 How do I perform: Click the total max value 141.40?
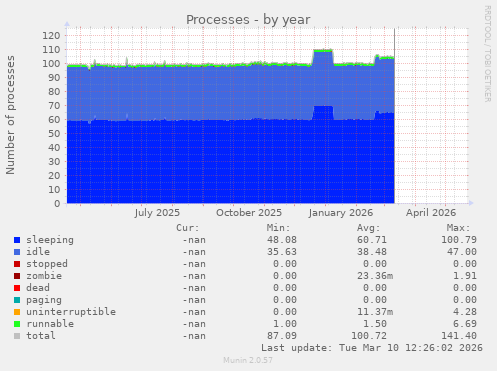[459, 336]
